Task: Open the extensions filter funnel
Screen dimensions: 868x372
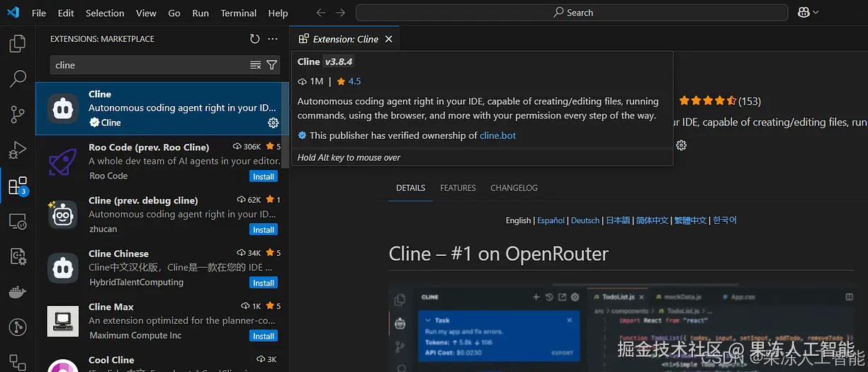Action: [271, 65]
